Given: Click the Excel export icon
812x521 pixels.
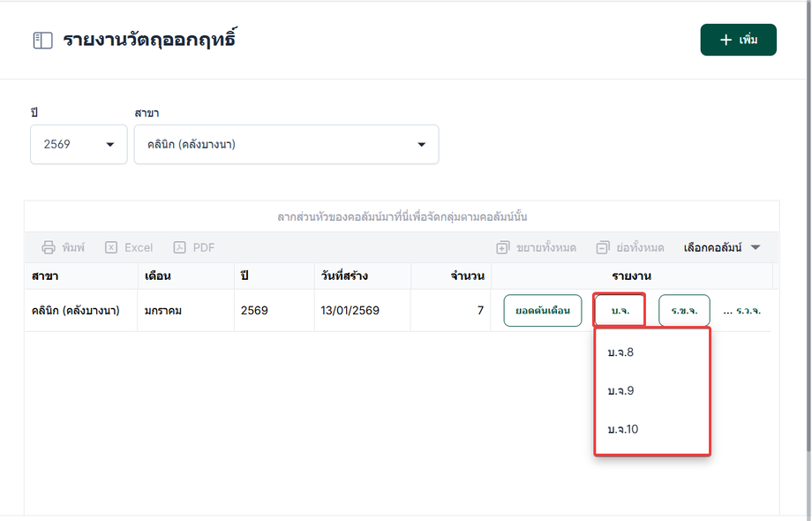Looking at the screenshot, I should [111, 248].
